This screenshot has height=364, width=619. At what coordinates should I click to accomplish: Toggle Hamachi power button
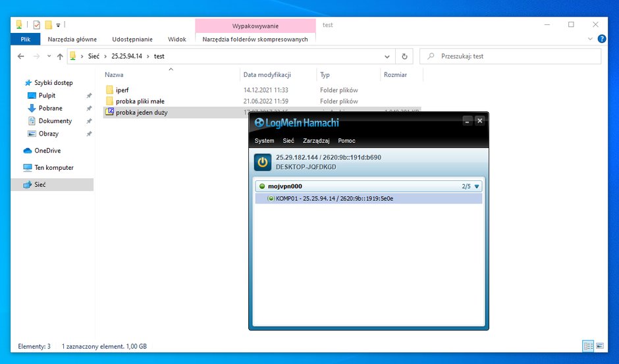263,163
